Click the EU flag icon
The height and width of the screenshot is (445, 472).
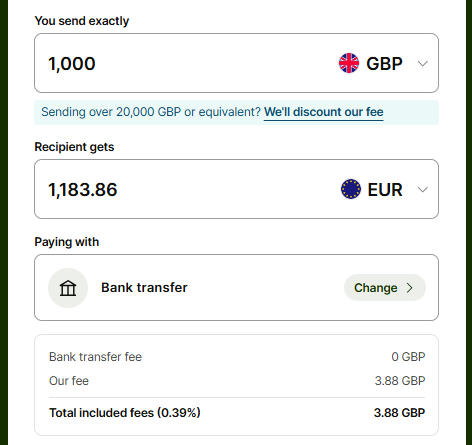351,189
